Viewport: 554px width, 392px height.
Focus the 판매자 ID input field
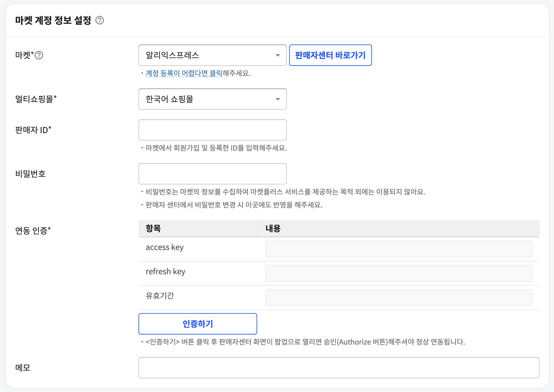click(212, 130)
